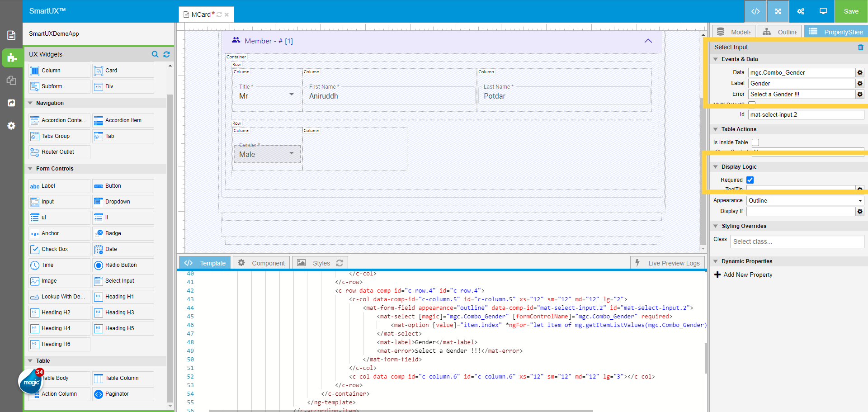Click the search magnifier in UX Widgets panel
The width and height of the screenshot is (868, 412).
point(155,54)
